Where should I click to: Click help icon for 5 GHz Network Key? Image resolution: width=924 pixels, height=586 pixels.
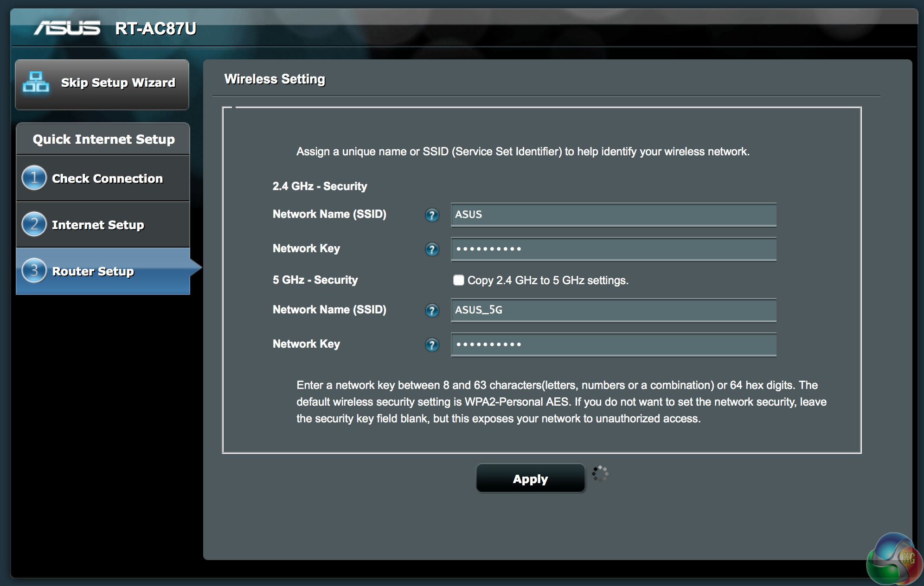(432, 345)
